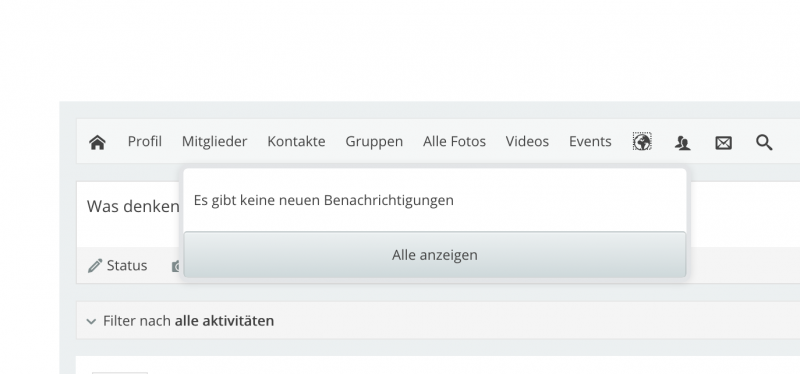Click the Status label in post bar
This screenshot has height=374, width=800.
(x=127, y=265)
